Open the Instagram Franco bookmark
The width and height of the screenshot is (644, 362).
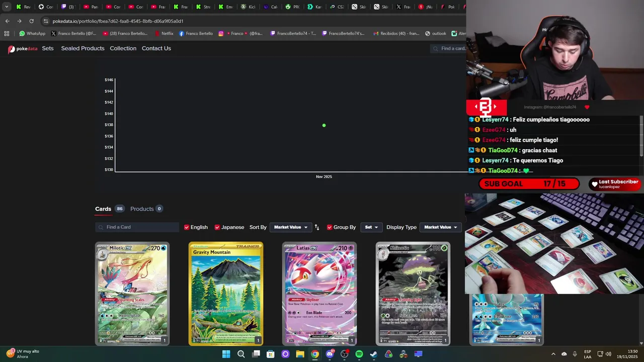[x=240, y=34]
